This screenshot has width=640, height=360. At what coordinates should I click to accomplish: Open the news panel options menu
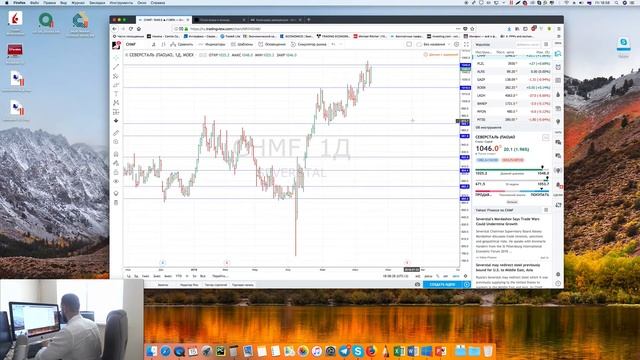(x=546, y=210)
